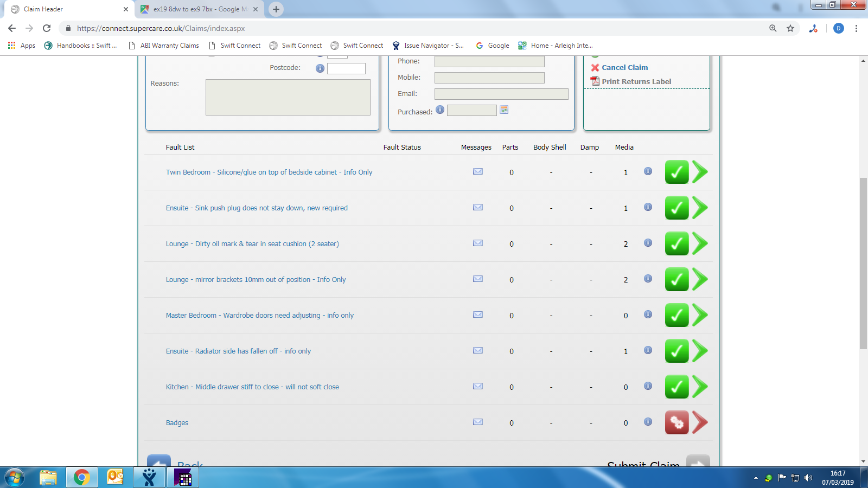Image resolution: width=868 pixels, height=488 pixels.
Task: Click green checkmark for Twin Bedroom fault
Action: point(676,172)
